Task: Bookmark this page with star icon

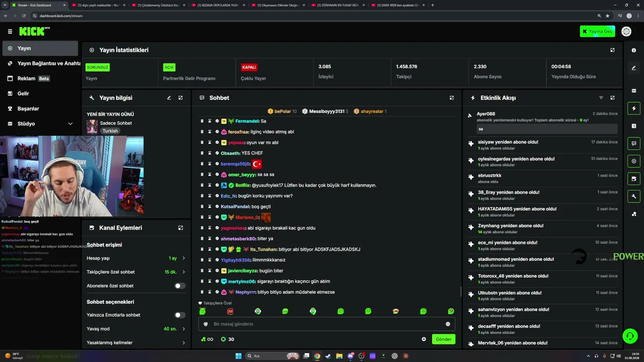Action: (x=607, y=16)
